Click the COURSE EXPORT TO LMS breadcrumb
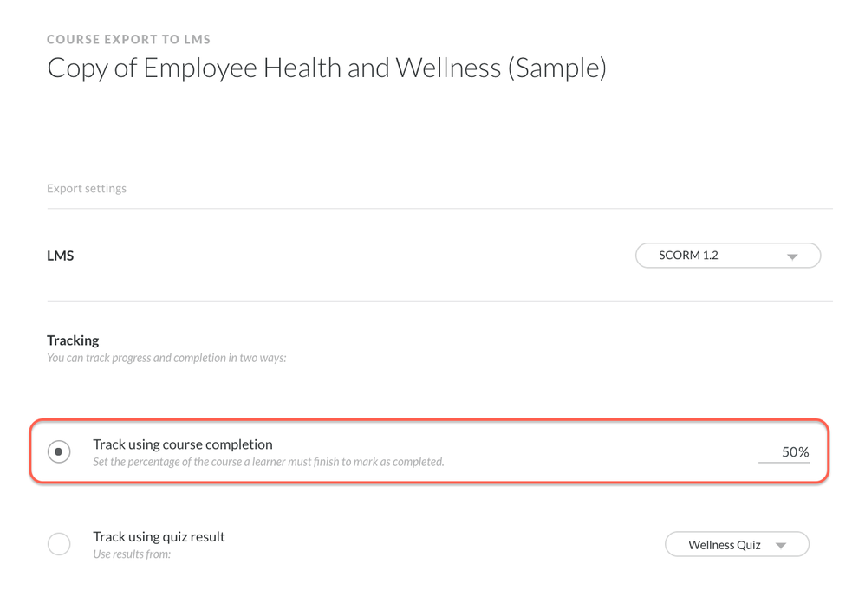Viewport: 865px width, 616px height. 128,39
